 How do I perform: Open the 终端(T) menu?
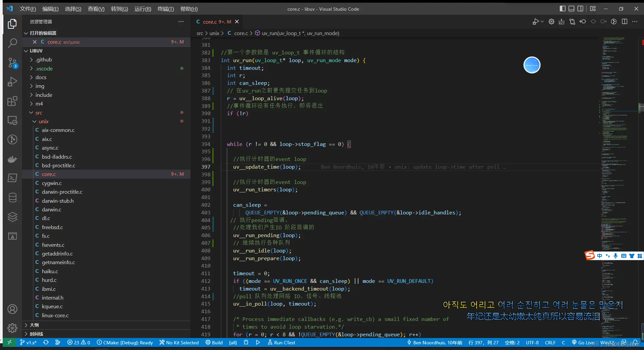point(165,9)
